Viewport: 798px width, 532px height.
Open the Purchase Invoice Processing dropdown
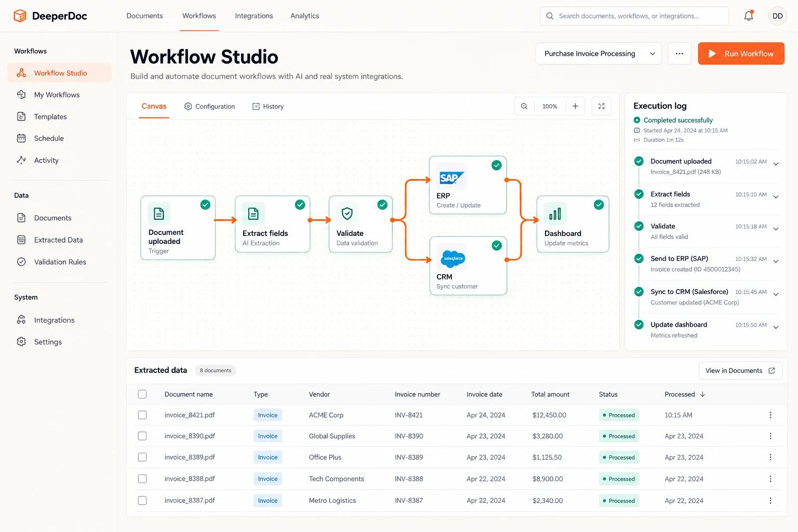598,54
